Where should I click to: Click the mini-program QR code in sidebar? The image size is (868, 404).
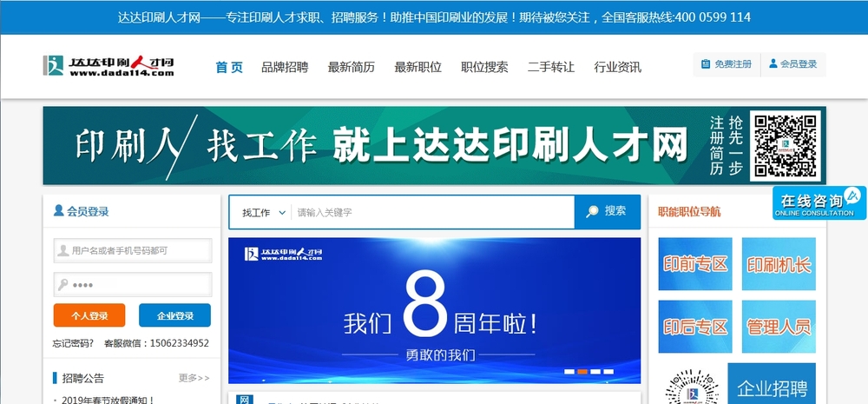(692, 388)
